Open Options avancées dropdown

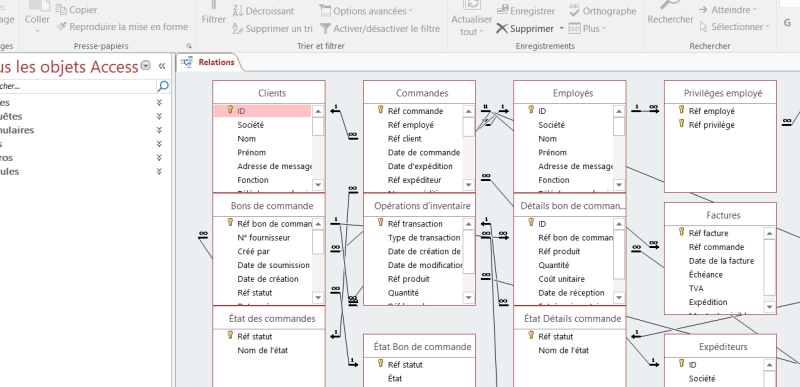coord(366,11)
